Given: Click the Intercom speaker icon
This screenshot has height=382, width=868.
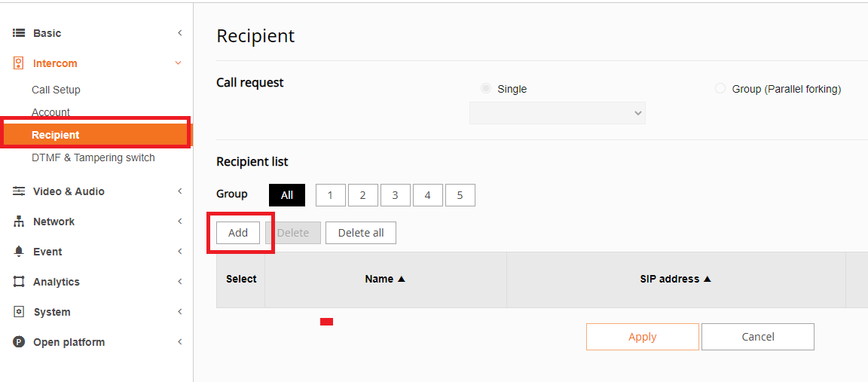Looking at the screenshot, I should tap(18, 63).
